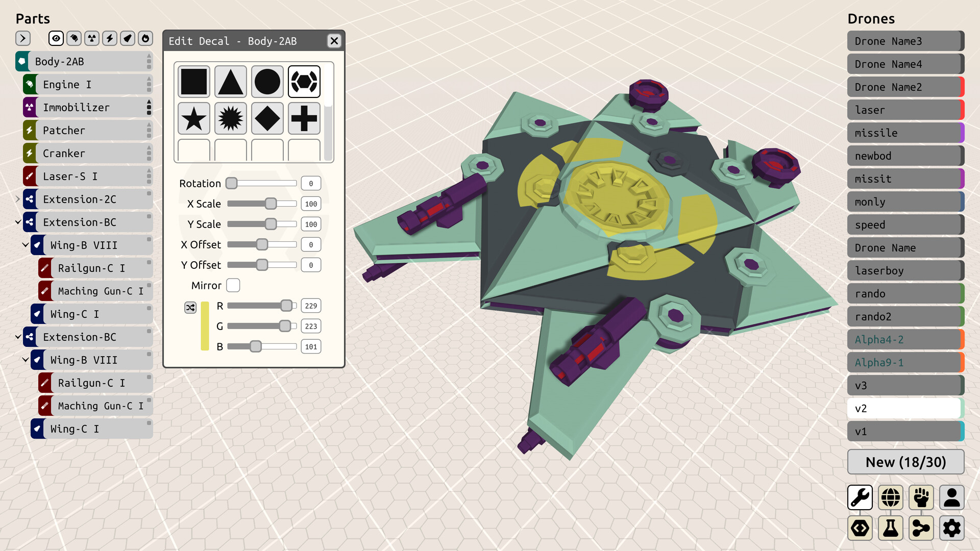Click the raised fist icon
Image resolution: width=980 pixels, height=551 pixels.
(921, 497)
